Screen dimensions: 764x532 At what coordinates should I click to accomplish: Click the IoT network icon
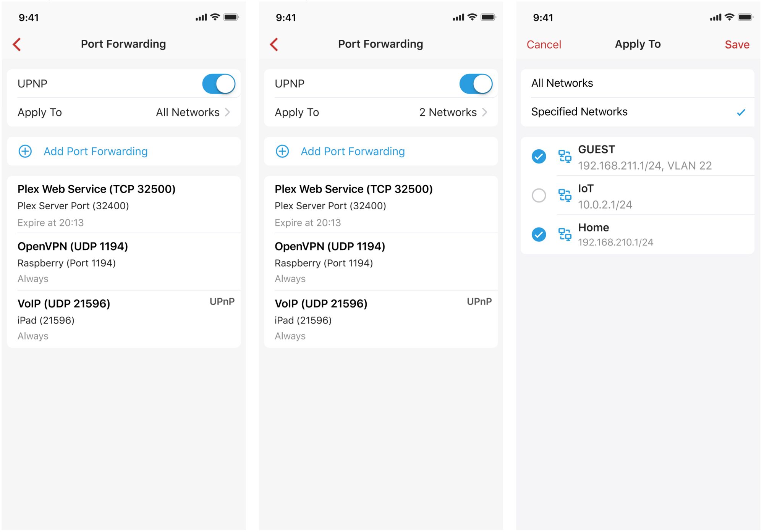point(565,195)
